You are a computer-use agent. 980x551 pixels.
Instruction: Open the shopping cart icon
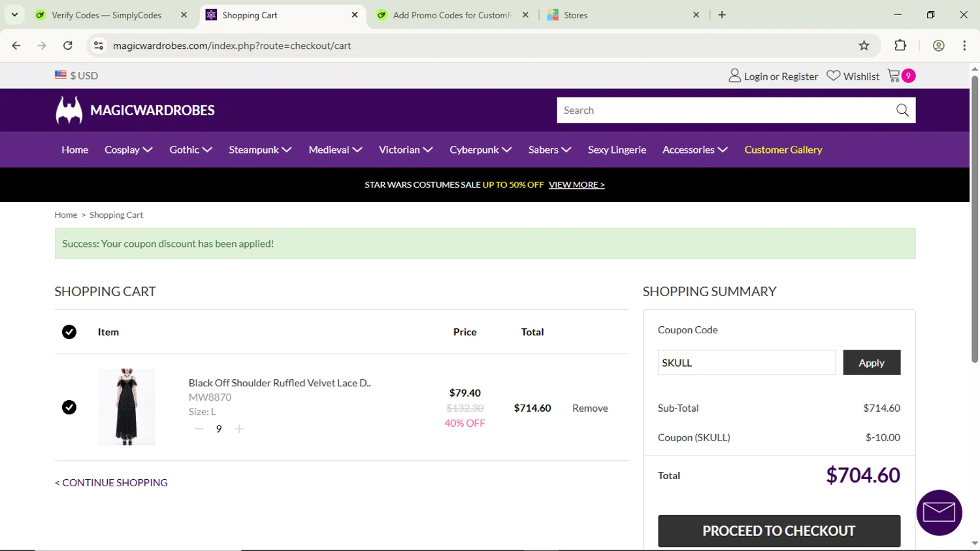[x=894, y=76]
